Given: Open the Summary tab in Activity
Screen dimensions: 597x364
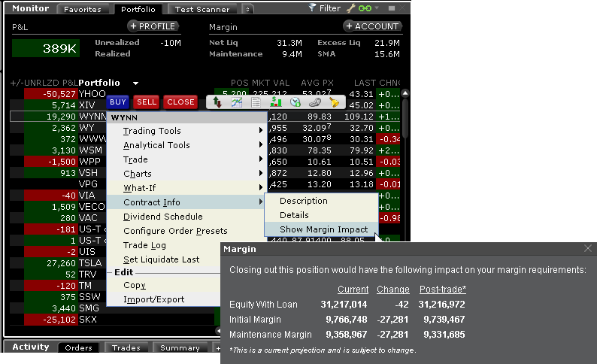Looking at the screenshot, I should coord(180,347).
